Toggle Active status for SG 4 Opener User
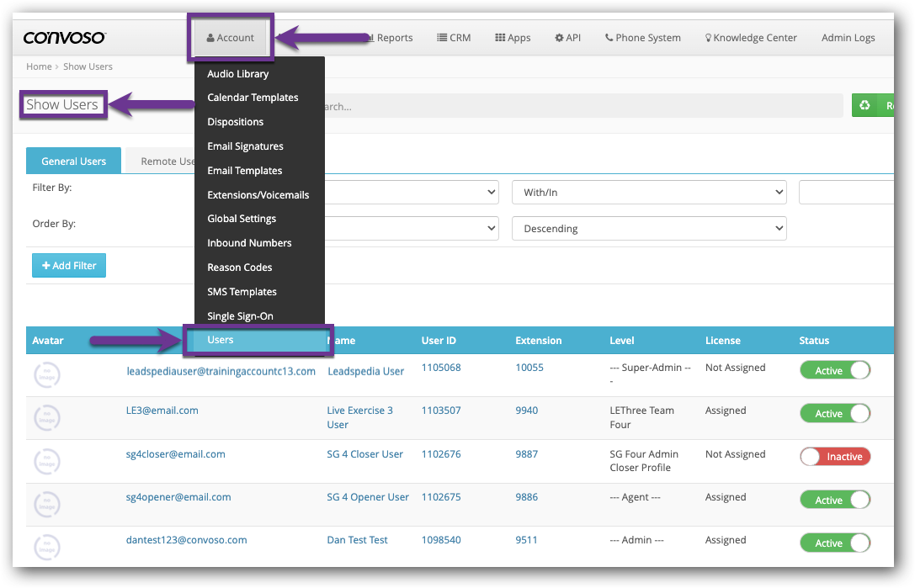 [x=835, y=500]
